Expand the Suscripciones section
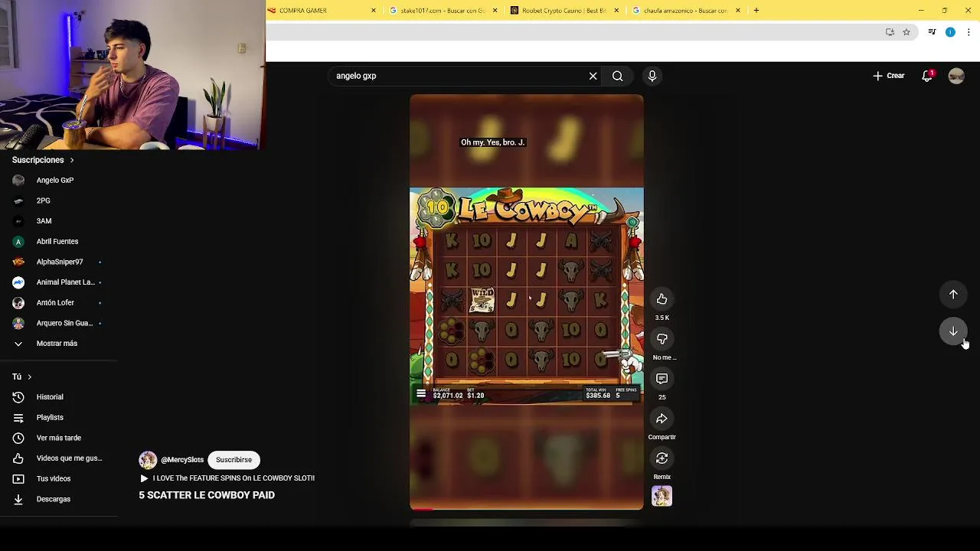980x551 pixels. (43, 160)
